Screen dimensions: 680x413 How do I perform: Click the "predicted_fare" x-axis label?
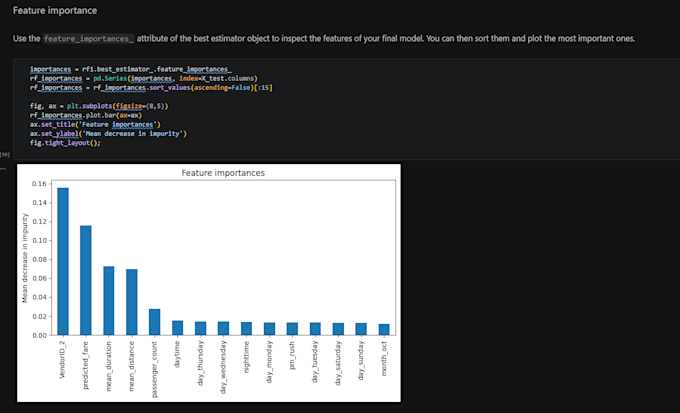85,365
